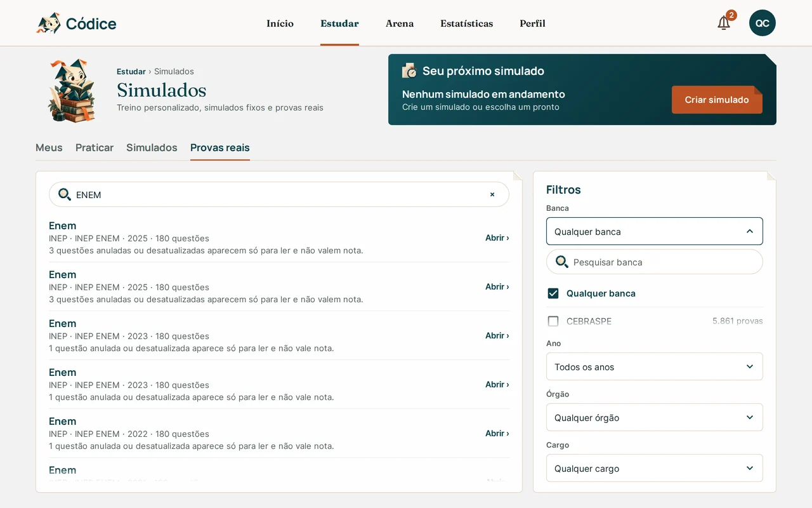Open Arena in top navigation
812x508 pixels.
tap(400, 23)
